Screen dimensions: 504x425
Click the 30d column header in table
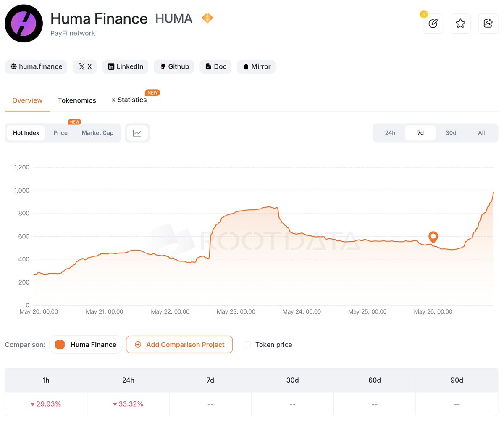292,380
